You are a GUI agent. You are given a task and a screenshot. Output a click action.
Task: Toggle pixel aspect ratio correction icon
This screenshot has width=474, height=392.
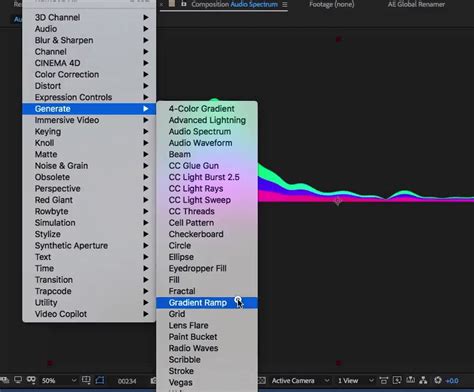point(384,380)
